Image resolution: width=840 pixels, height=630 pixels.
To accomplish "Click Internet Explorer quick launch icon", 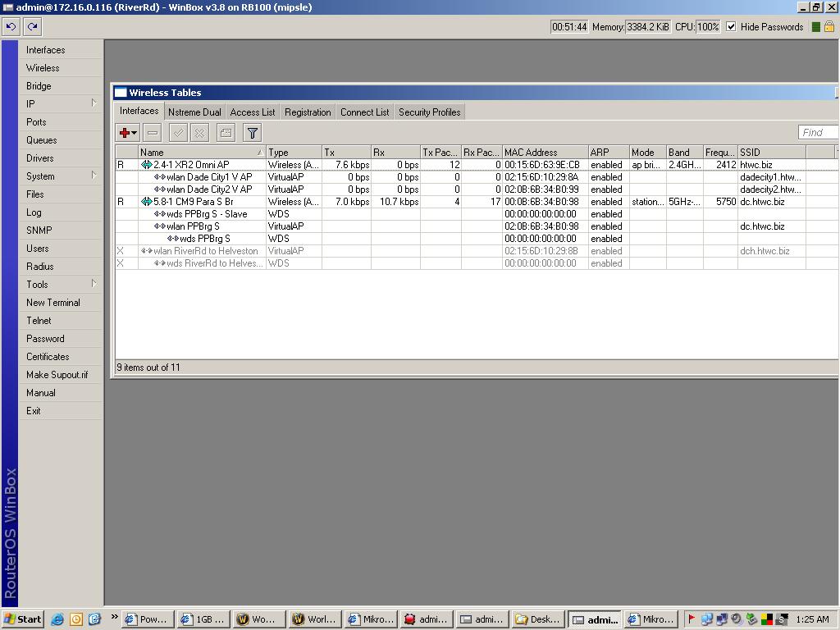I will click(57, 619).
